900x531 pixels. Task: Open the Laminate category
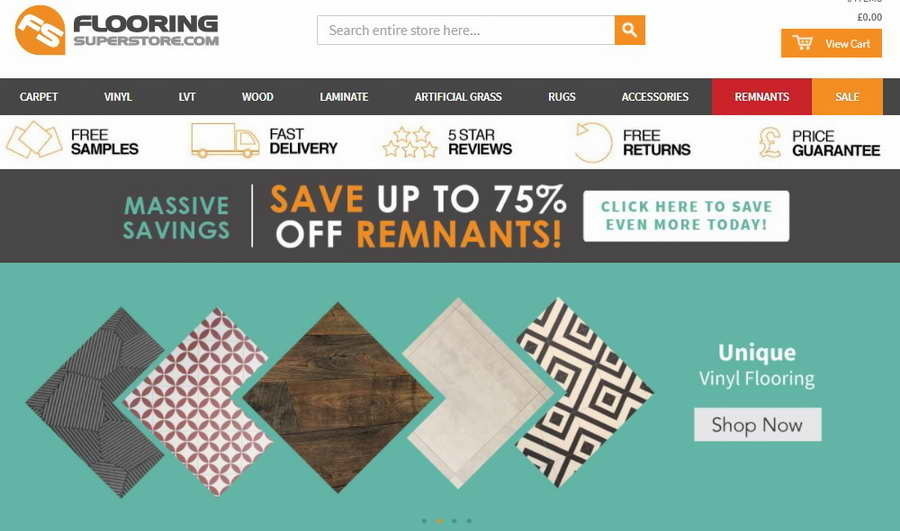(344, 96)
